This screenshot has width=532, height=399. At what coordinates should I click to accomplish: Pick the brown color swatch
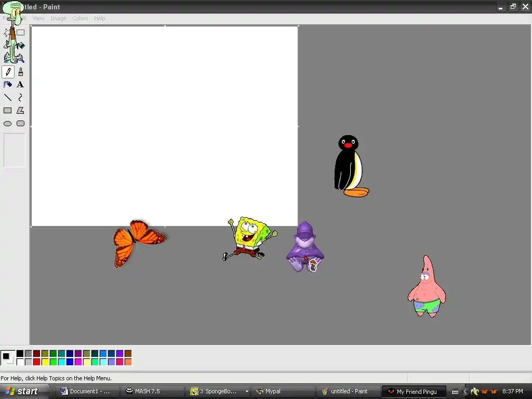128,354
